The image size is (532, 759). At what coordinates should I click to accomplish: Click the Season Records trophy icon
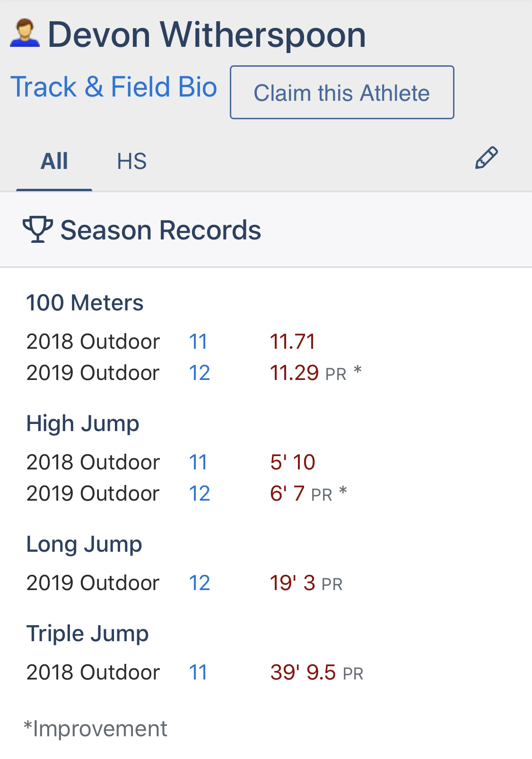pos(37,229)
